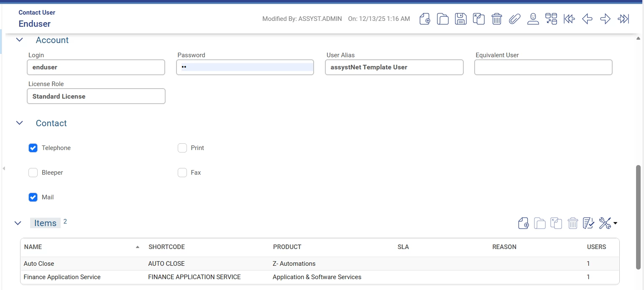The height and width of the screenshot is (290, 644).
Task: Open attachments with the paperclip icon
Action: [515, 19]
